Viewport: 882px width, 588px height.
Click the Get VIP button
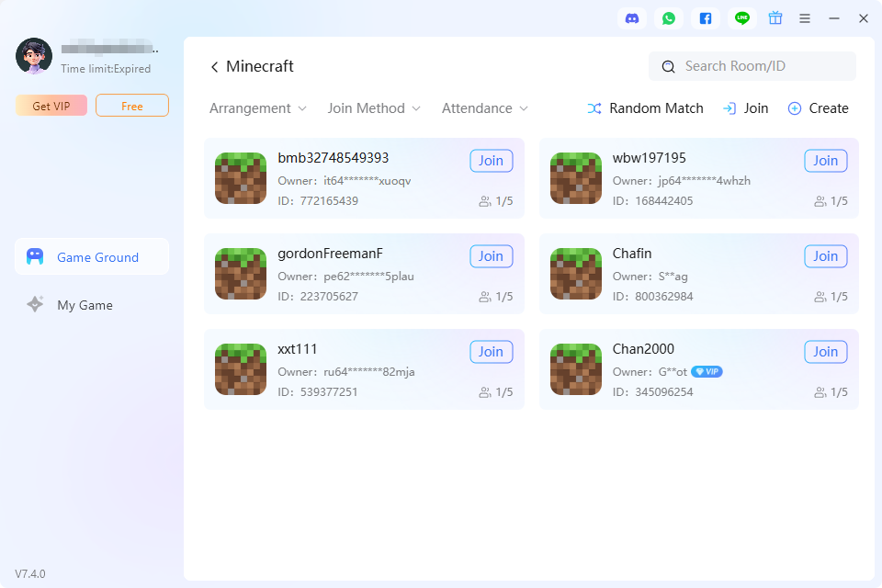[x=51, y=106]
